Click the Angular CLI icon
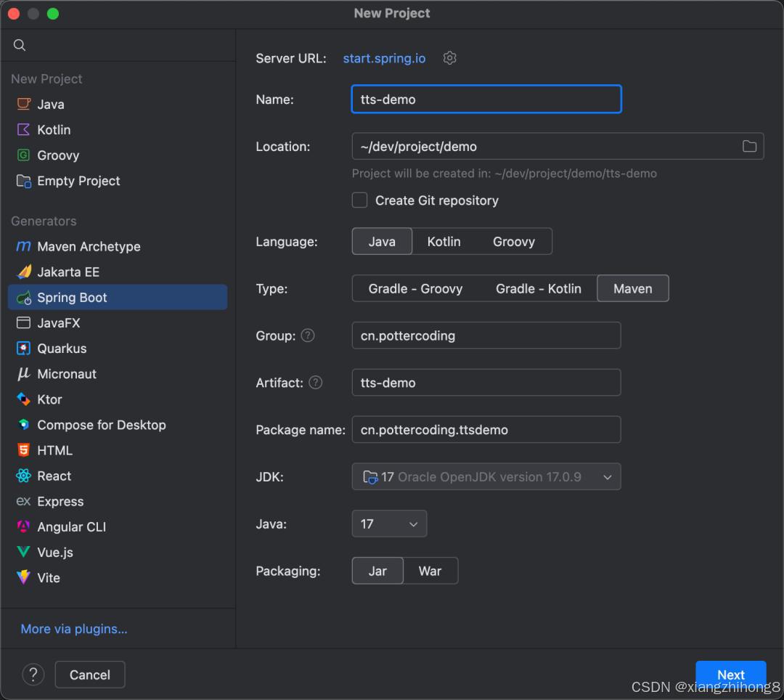Viewport: 784px width, 700px height. [23, 526]
